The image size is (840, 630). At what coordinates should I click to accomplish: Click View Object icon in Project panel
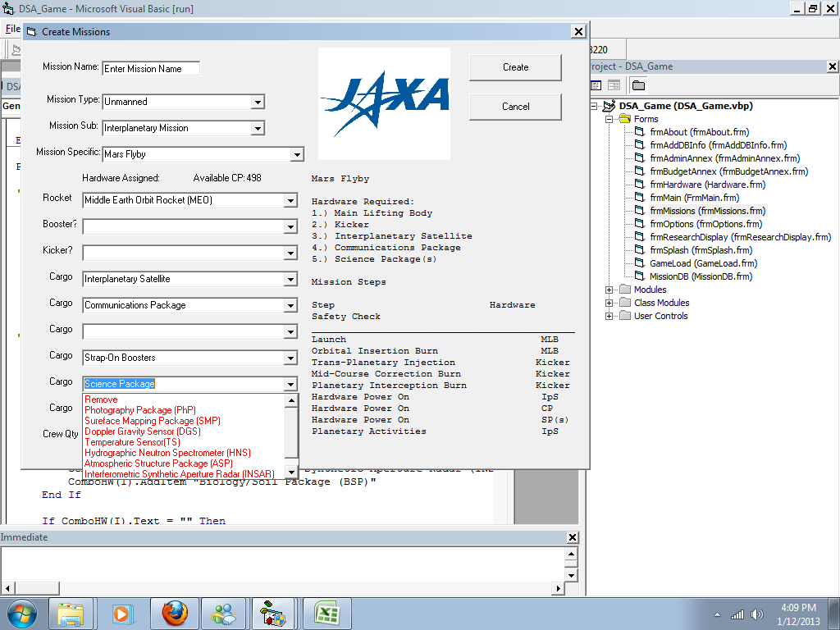[x=614, y=85]
